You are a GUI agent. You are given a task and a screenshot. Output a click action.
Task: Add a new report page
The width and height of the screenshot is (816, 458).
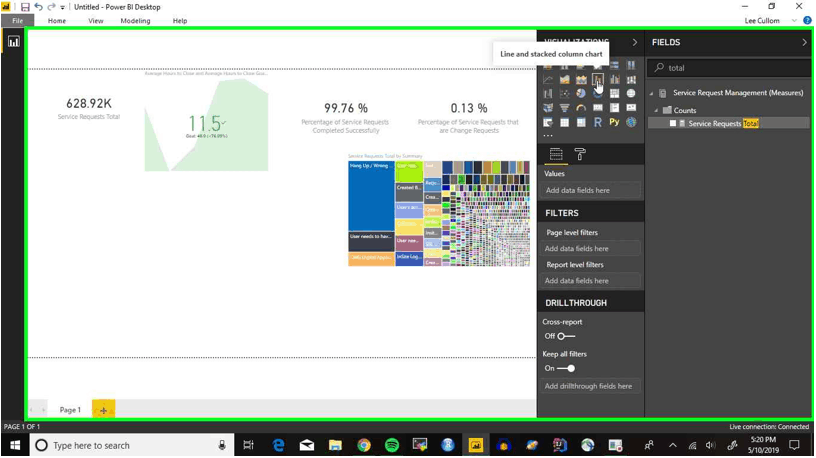(x=104, y=410)
